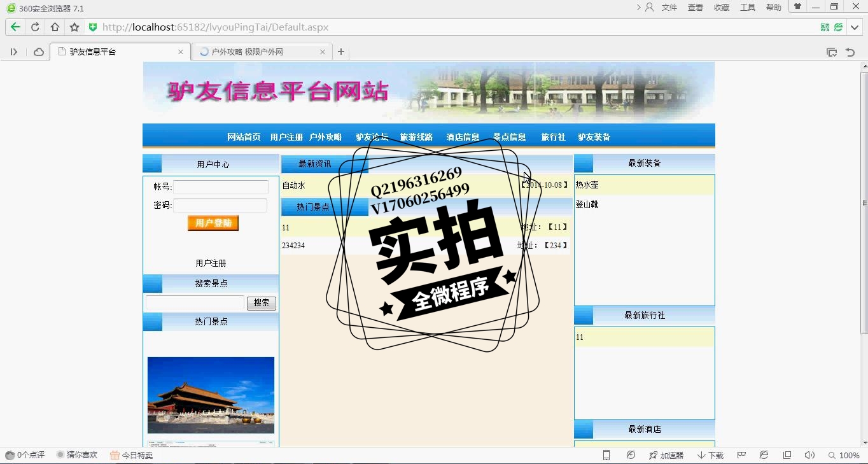
Task: Bookmark this page with the star
Action: [x=74, y=27]
